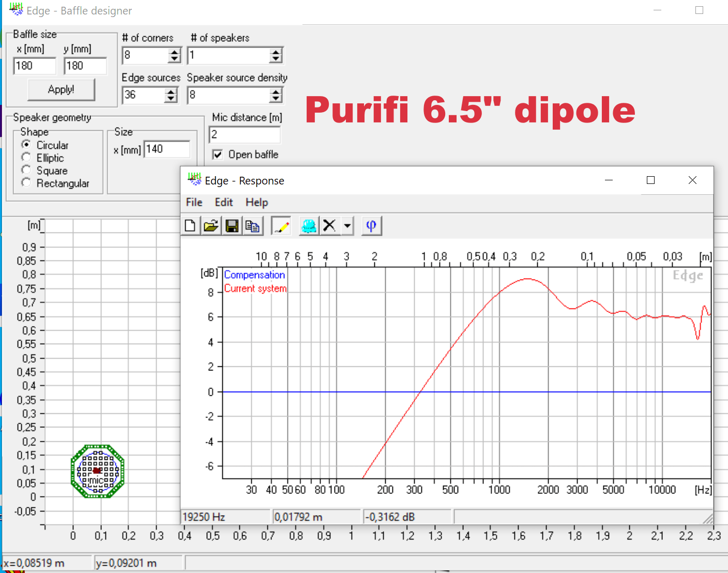Decrease the number of speakers

(x=276, y=59)
